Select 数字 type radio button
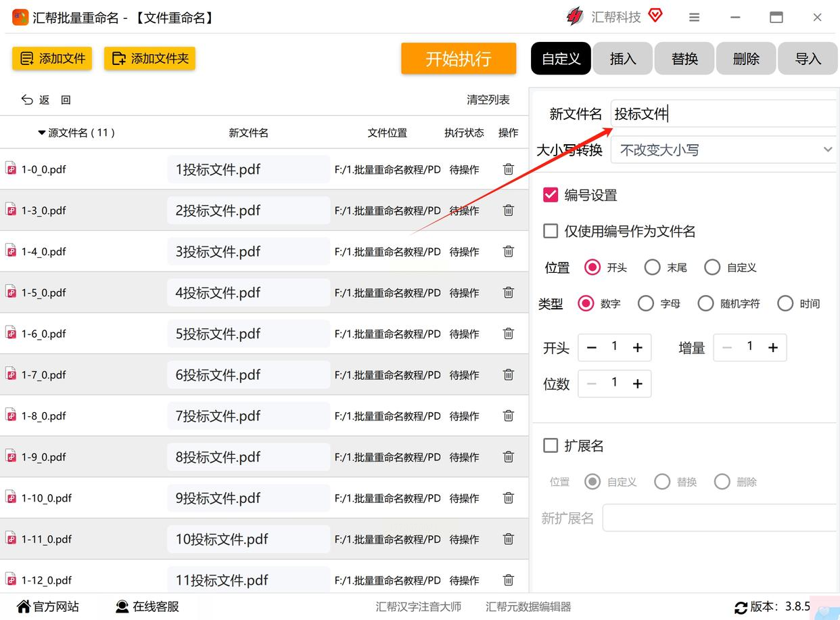 point(586,303)
